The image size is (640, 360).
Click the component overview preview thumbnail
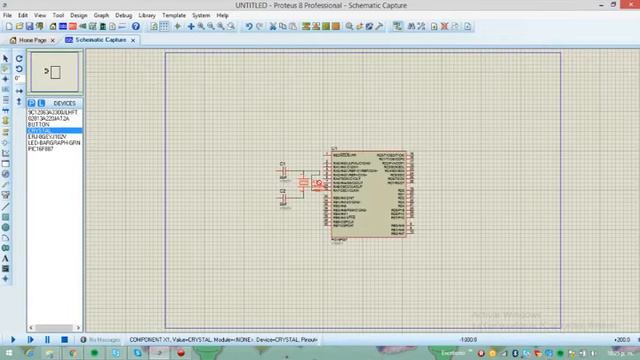point(55,72)
